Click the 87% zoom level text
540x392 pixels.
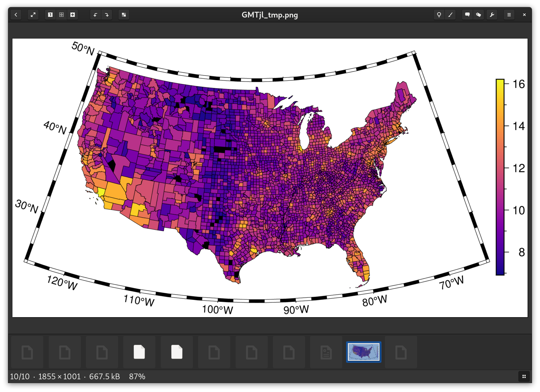(x=137, y=376)
